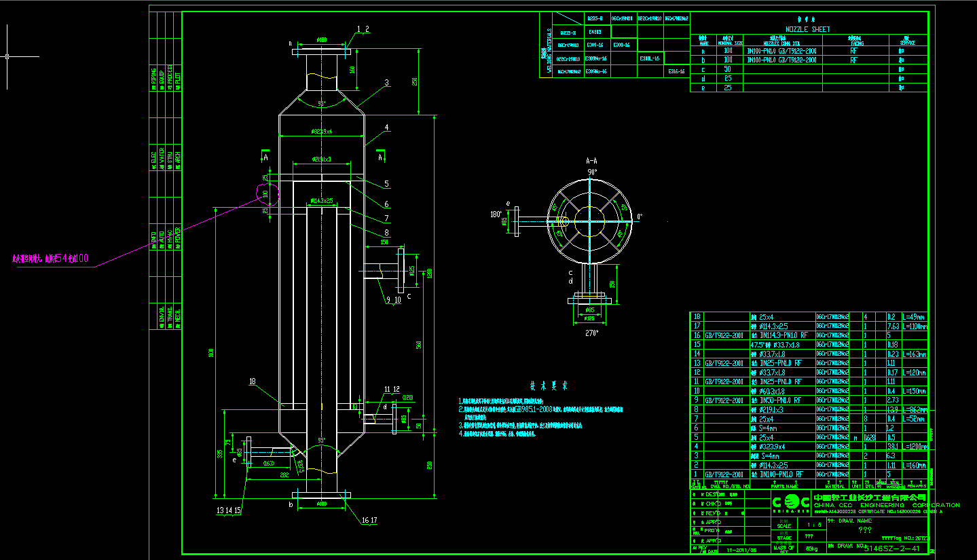This screenshot has height=560, width=977.
Task: Click the 560 vertical dimension
Action: point(420,345)
